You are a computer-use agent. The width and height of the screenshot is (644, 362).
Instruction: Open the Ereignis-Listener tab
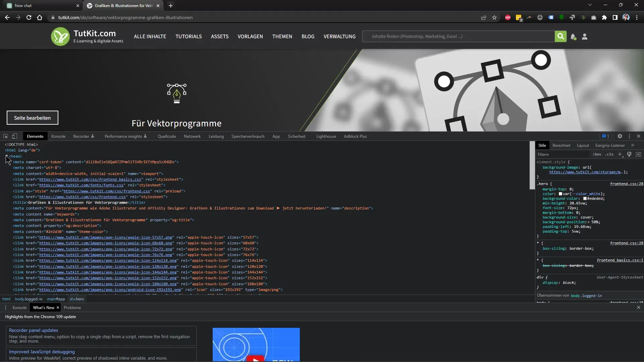tap(610, 145)
